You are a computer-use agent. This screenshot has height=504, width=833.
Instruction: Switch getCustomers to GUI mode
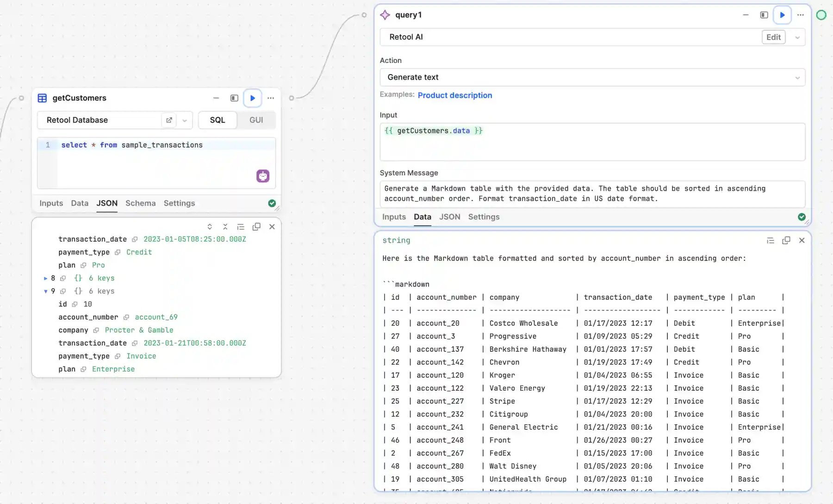[256, 120]
